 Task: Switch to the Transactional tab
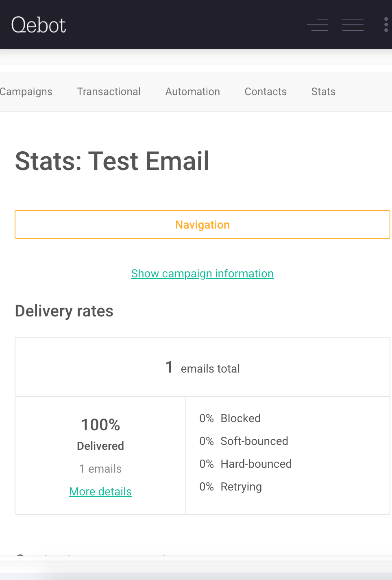[109, 92]
